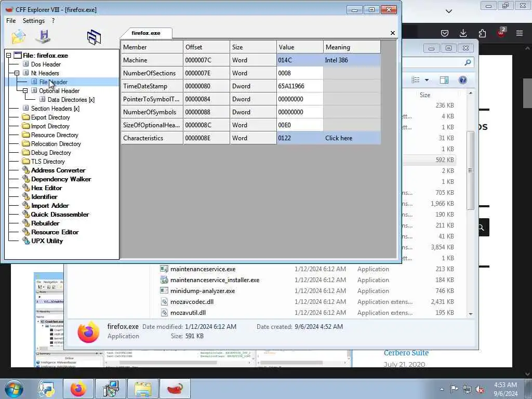The image size is (532, 399).
Task: Select minidump-analyzer.exe in the Explorer list
Action: 203,291
